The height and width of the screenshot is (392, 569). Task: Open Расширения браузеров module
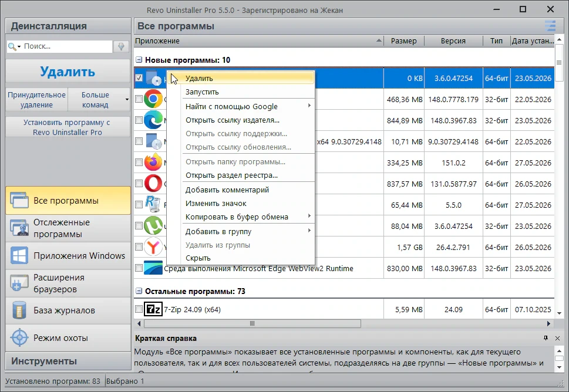point(68,283)
